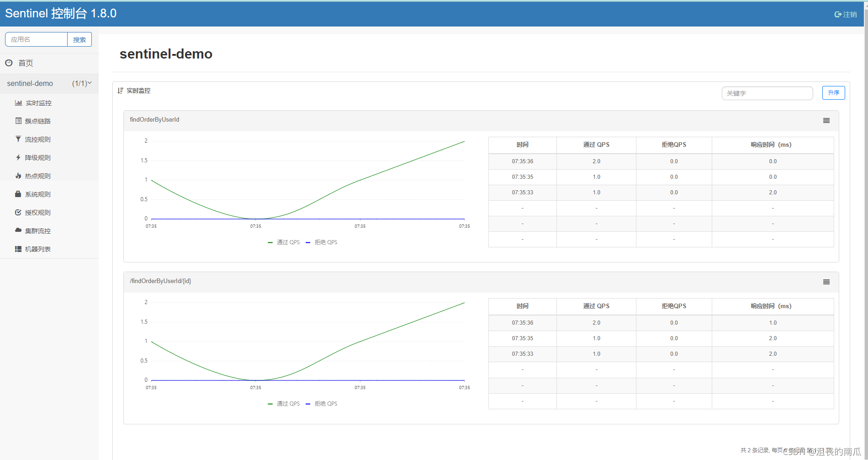
Task: Open the 首页 menu item
Action: pyautogui.click(x=49, y=63)
